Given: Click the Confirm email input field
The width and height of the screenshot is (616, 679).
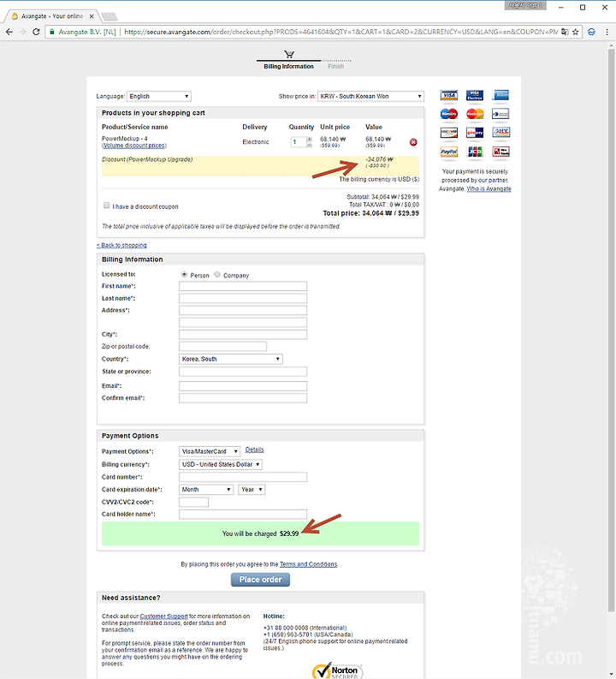Looking at the screenshot, I should click(243, 398).
